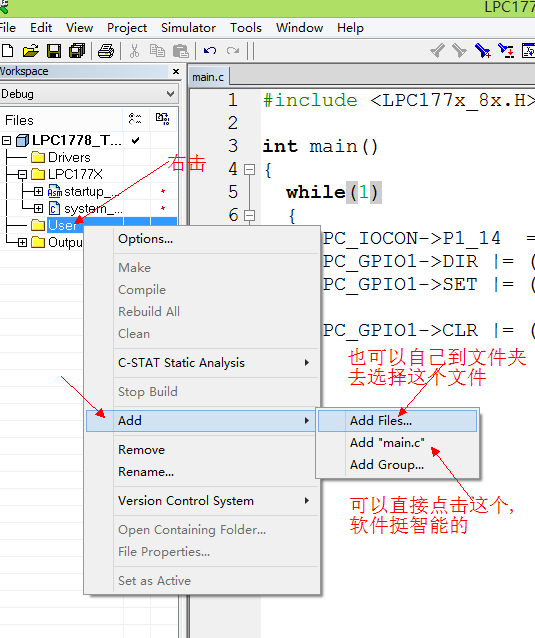Click the greyed Compile context menu entry

(x=202, y=289)
